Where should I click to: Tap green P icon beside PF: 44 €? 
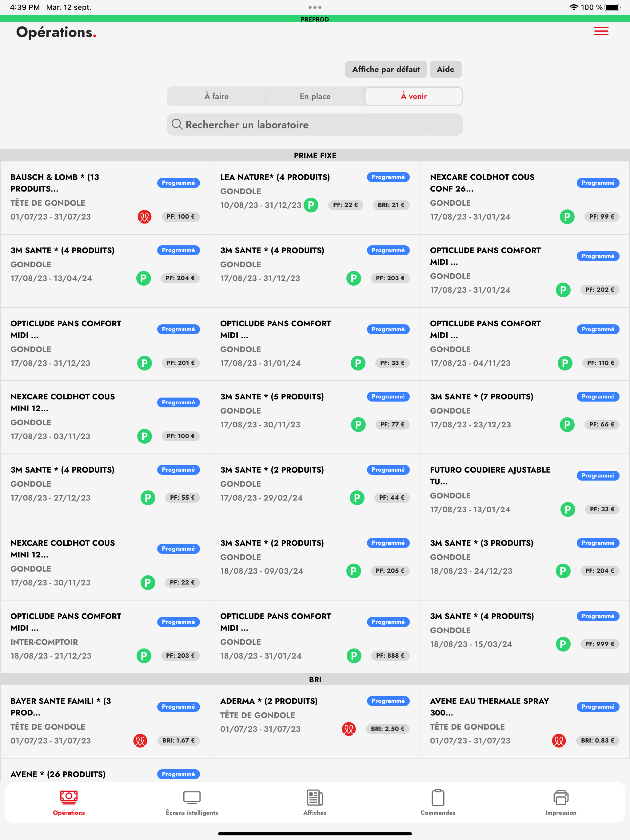[357, 498]
